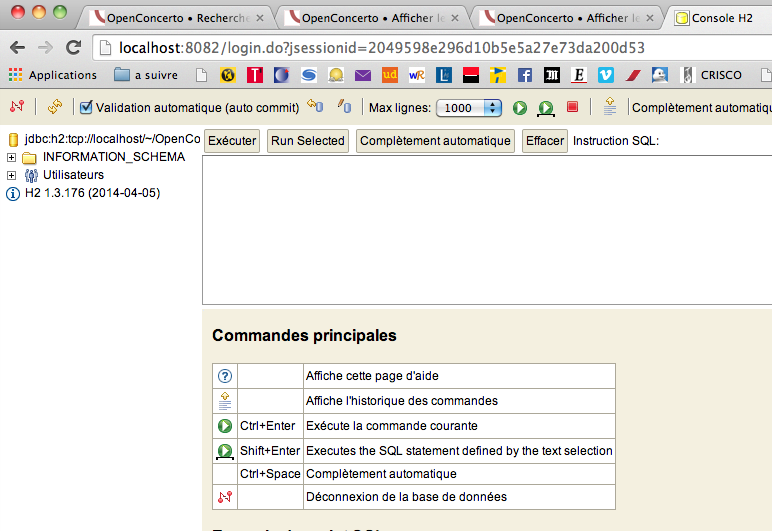Open command history icon in the toolbar
The height and width of the screenshot is (531, 772).
tap(609, 108)
